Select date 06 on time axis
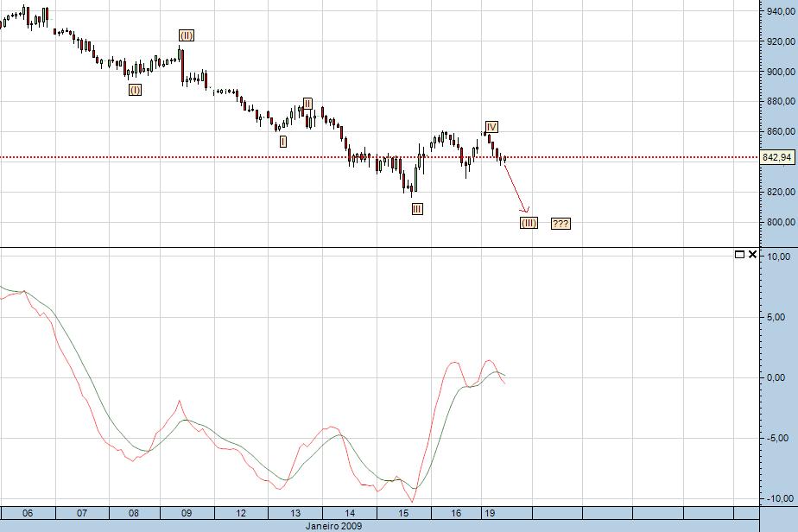This screenshot has width=798, height=532. coord(28,513)
